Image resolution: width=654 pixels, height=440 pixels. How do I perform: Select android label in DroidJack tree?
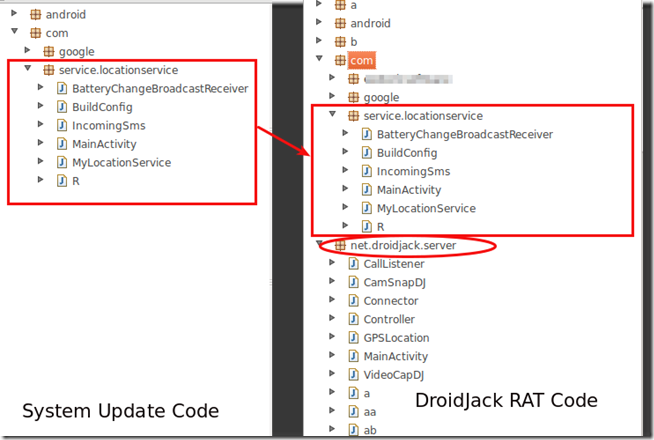(x=370, y=23)
